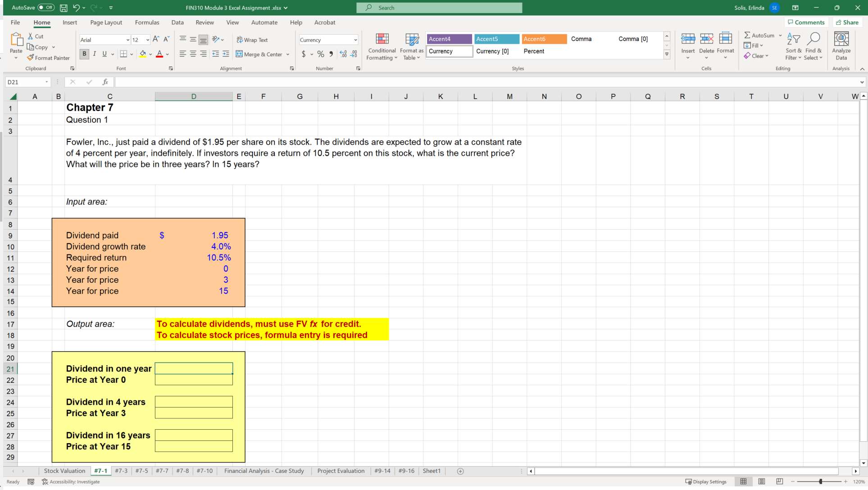Viewport: 868px width, 490px height.
Task: Click the Decrease Decimal icon
Action: 354,54
